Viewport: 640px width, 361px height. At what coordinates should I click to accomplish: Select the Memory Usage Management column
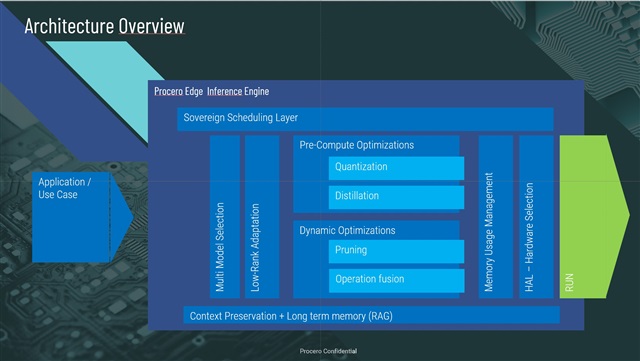click(x=496, y=217)
